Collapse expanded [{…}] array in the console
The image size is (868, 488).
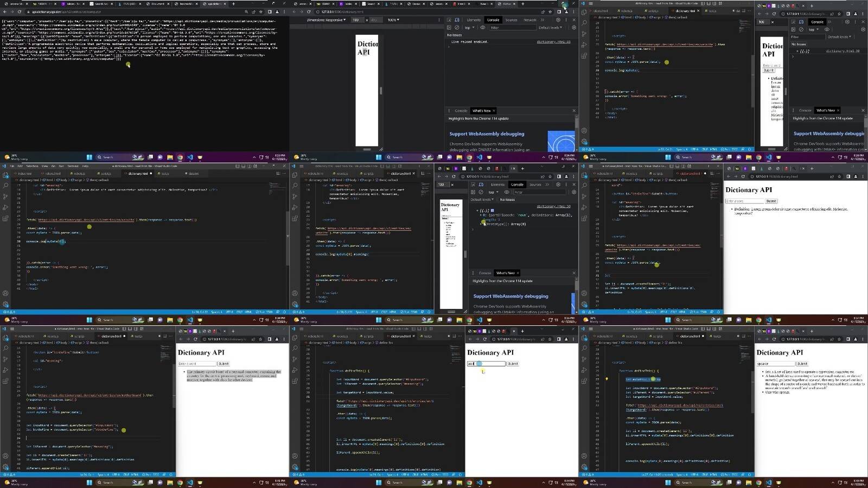click(477, 211)
